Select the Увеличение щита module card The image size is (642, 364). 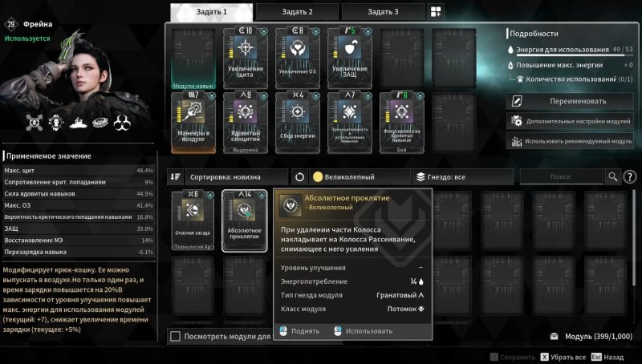(x=246, y=58)
